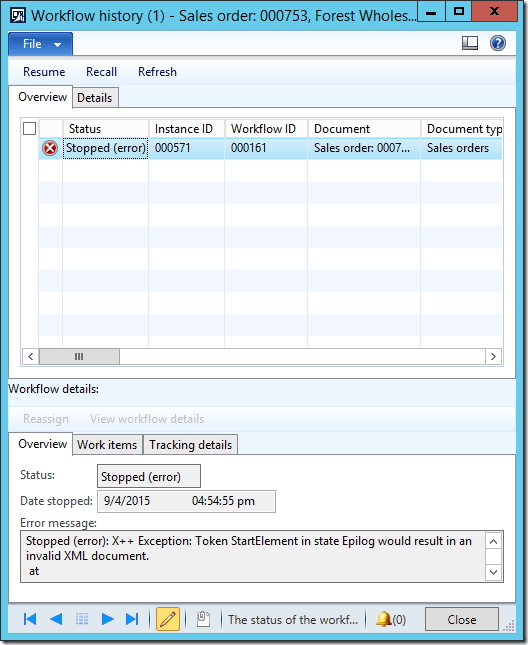Click the Reassign action
The height and width of the screenshot is (645, 528).
point(46,419)
